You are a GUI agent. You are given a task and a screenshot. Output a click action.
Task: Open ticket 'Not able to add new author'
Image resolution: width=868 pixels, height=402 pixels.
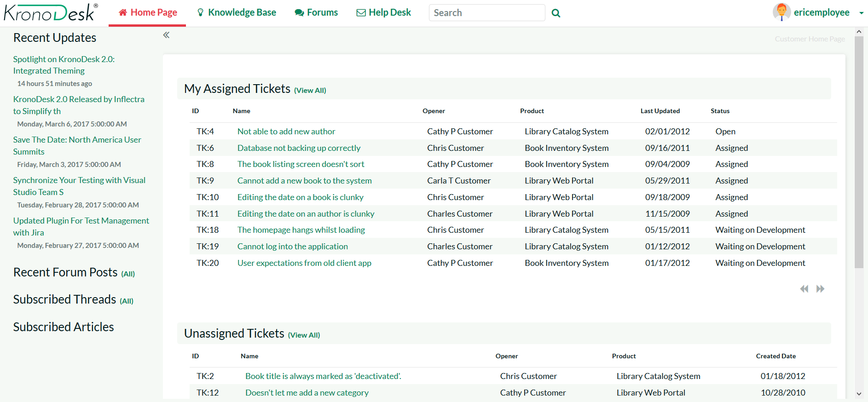click(x=286, y=132)
